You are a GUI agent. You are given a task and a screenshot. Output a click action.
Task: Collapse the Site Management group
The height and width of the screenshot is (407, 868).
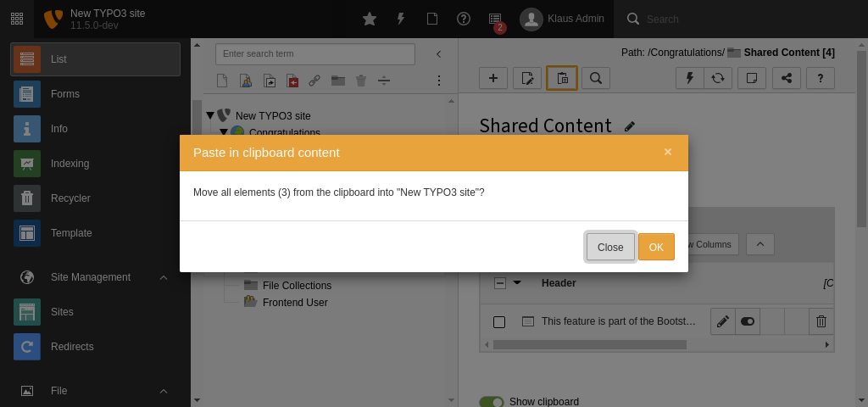pyautogui.click(x=95, y=277)
